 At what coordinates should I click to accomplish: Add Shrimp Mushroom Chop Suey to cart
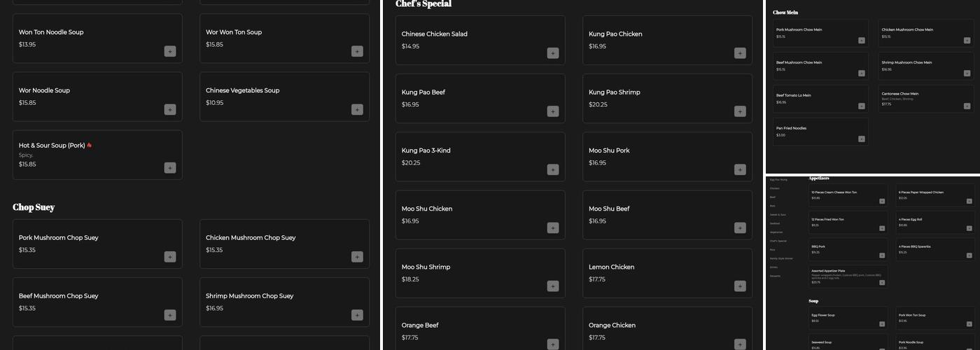pyautogui.click(x=357, y=315)
